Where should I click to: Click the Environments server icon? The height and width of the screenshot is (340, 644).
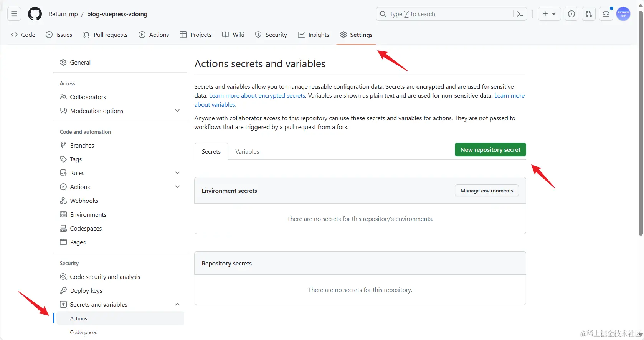point(63,214)
